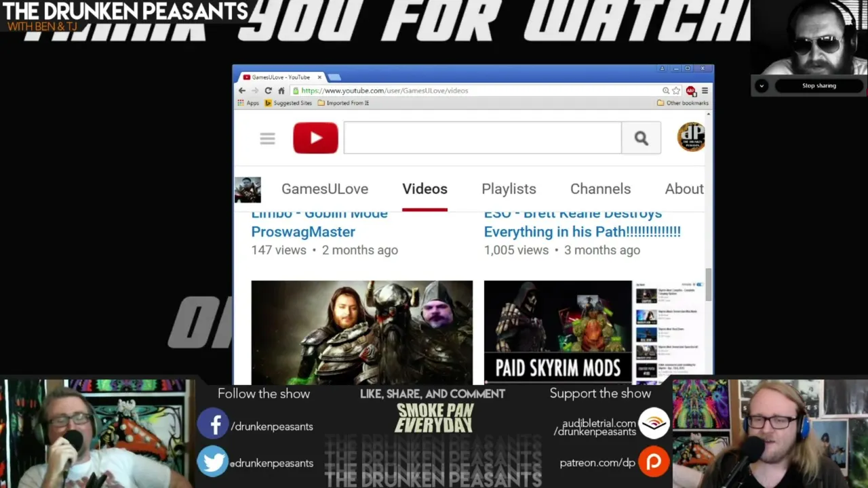Screen dimensions: 868x488
Task: Open the Chrome hamburger menu
Action: (705, 91)
